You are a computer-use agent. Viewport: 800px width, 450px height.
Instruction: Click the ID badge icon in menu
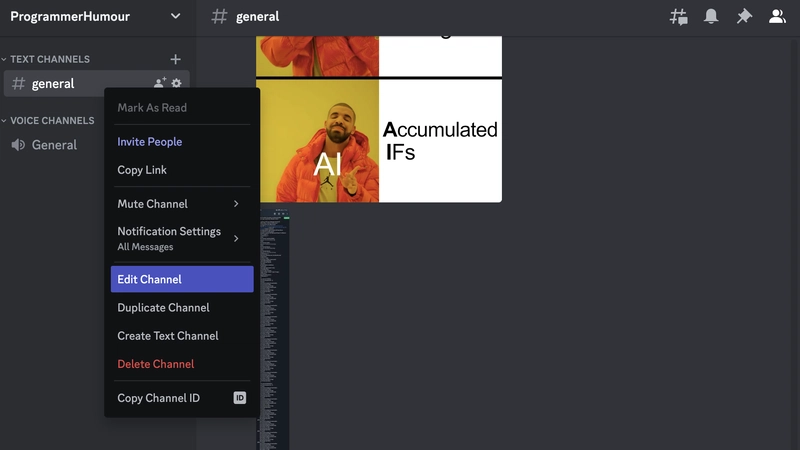coord(240,398)
